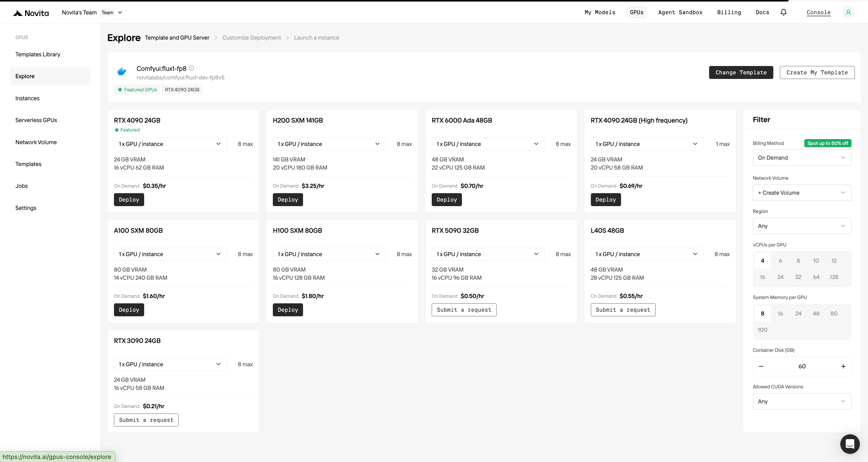
Task: Deploy the RTX 6000 Ada 48GB instance
Action: [447, 200]
